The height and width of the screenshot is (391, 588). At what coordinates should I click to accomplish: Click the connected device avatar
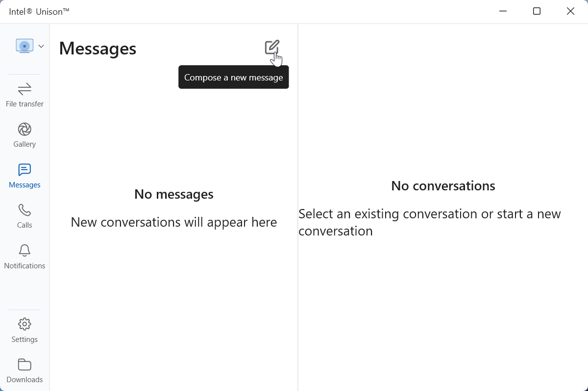click(24, 46)
